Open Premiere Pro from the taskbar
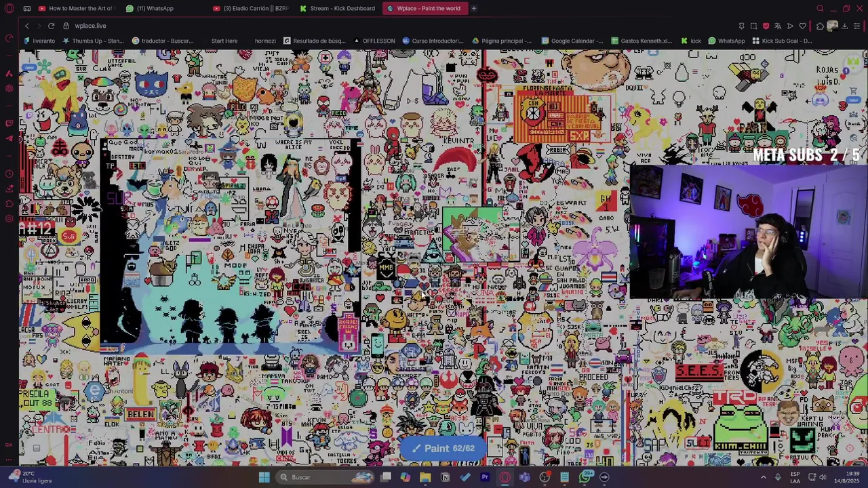Viewport: 868px width, 488px height. pyautogui.click(x=485, y=477)
